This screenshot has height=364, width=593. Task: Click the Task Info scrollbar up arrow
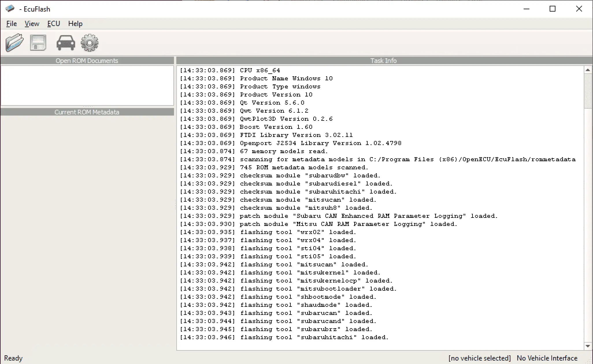point(588,70)
